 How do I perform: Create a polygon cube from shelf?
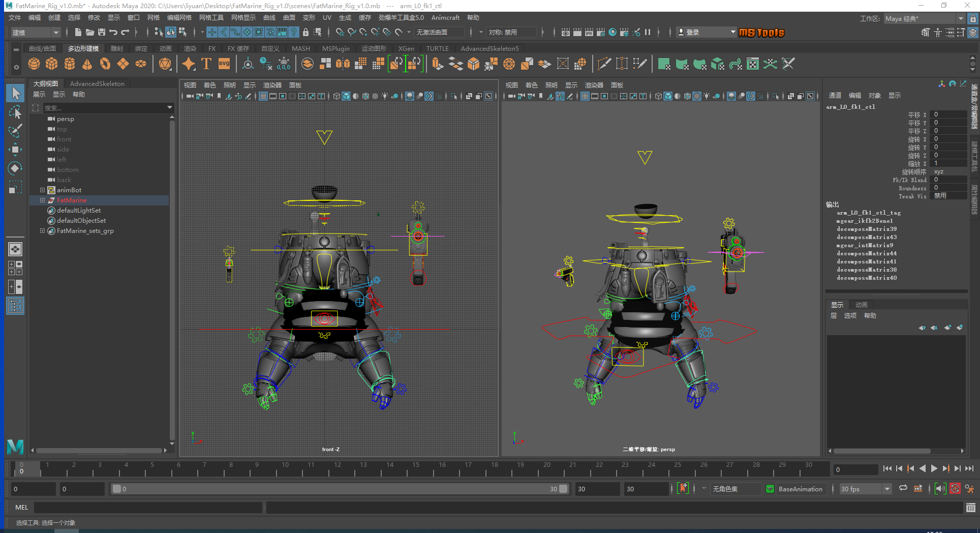(x=52, y=64)
